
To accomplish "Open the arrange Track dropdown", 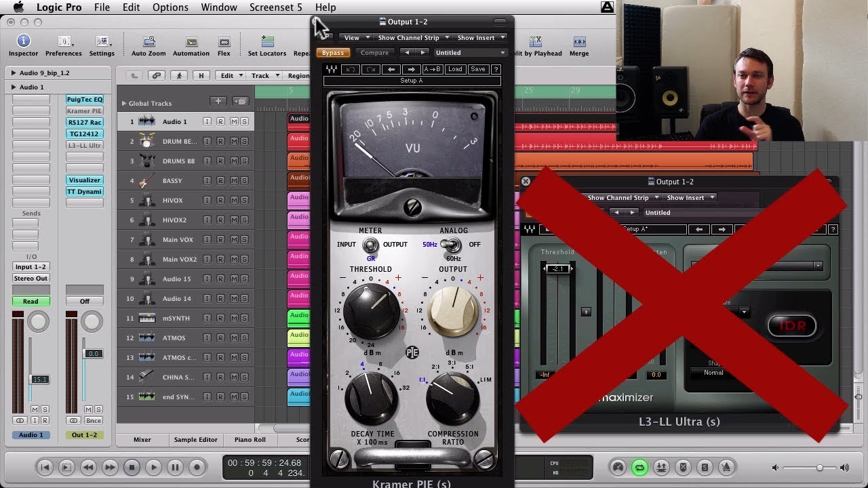I will [264, 75].
